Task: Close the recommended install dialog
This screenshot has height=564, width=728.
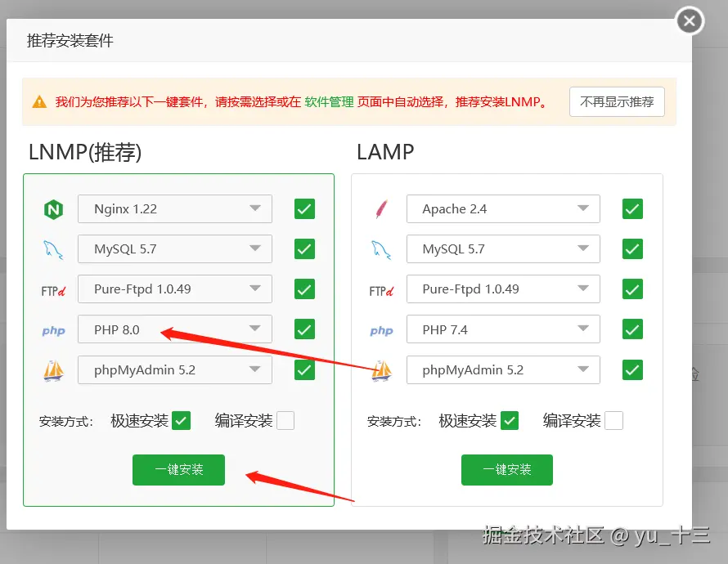Action: 690,21
